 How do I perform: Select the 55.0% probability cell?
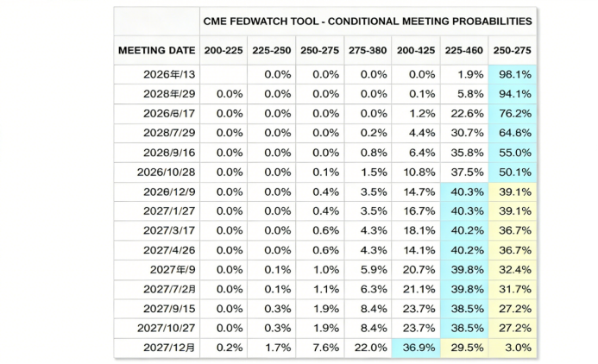click(x=513, y=152)
